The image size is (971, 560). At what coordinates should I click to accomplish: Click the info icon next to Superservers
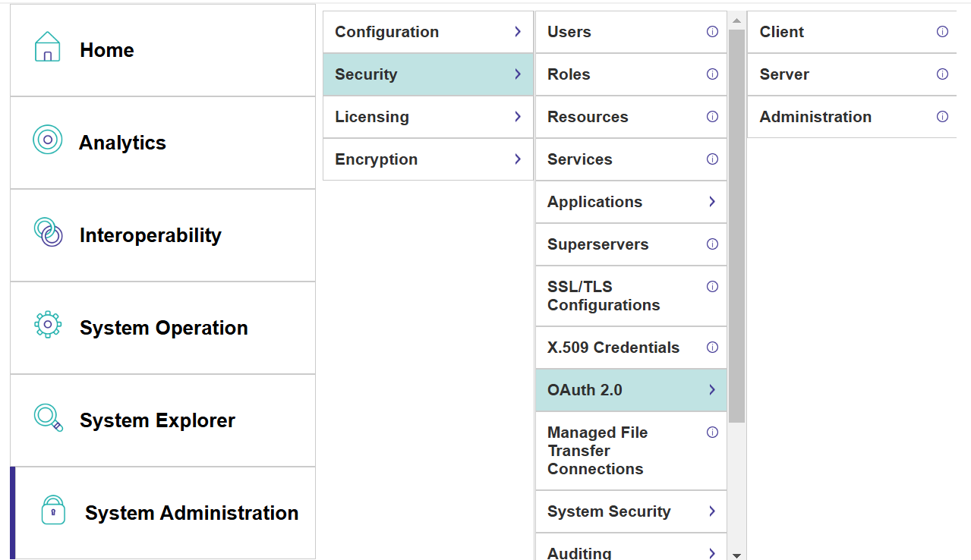click(x=712, y=244)
